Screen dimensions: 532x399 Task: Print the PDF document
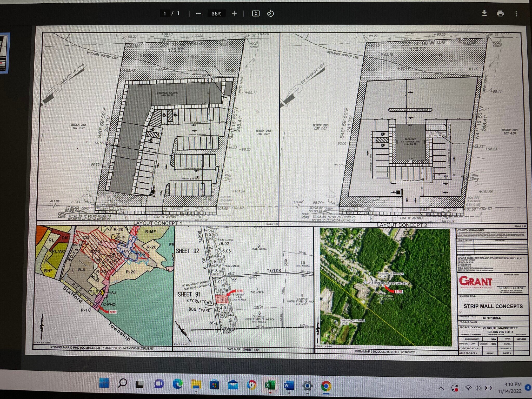pos(500,14)
